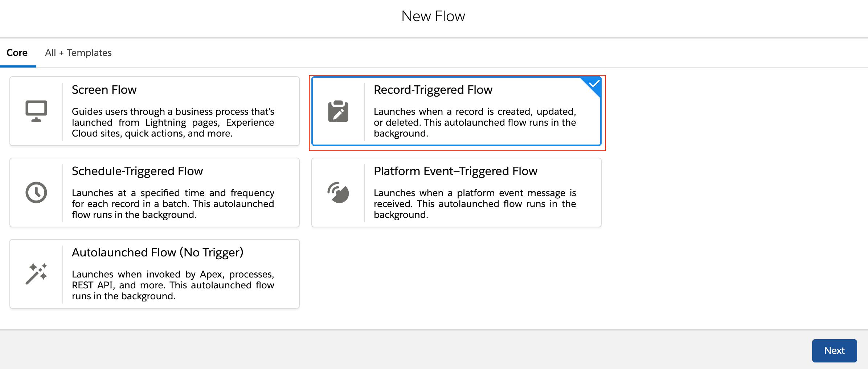Viewport: 868px width, 369px height.
Task: Reselect the Record-Triggered Flow card
Action: coord(456,111)
